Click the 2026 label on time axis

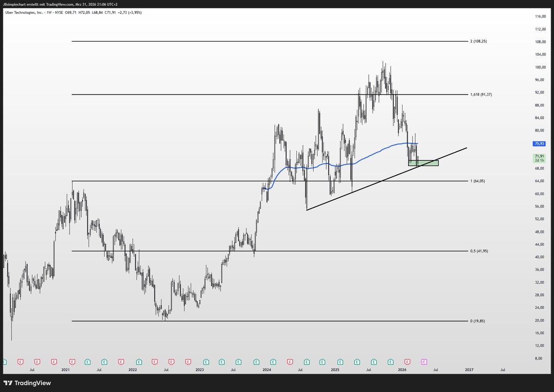(x=402, y=370)
